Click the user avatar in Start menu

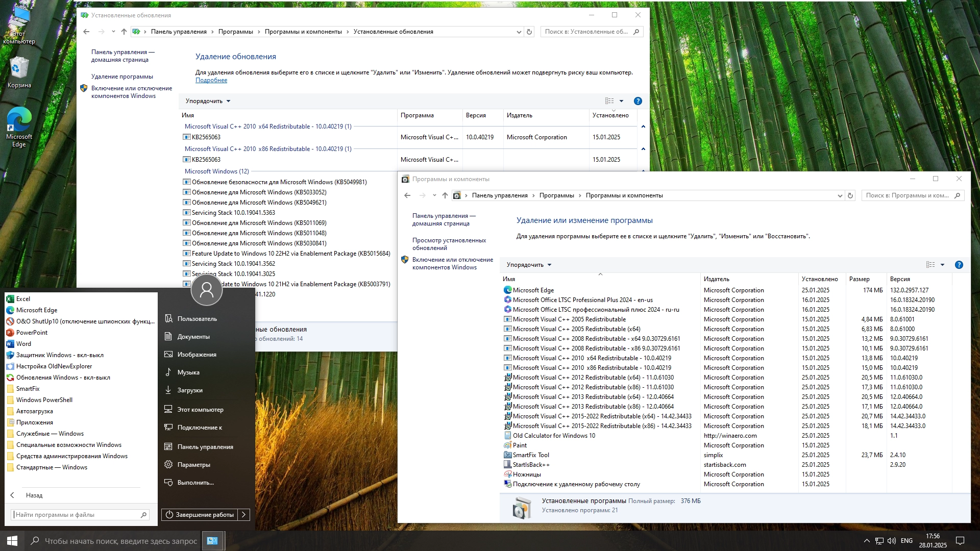[x=206, y=290]
